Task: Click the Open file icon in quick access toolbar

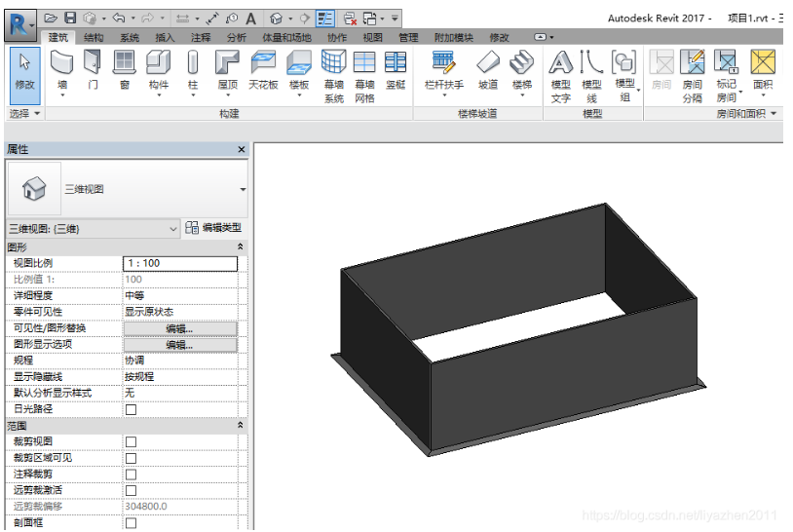Action: 51,19
